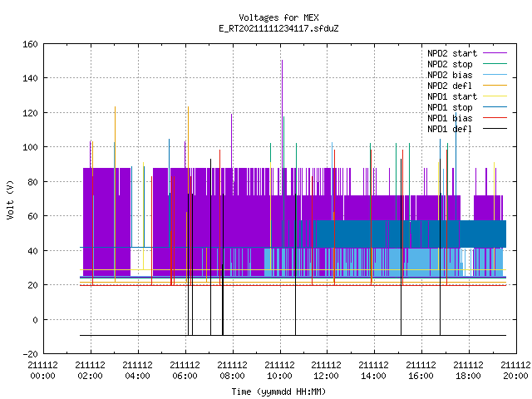Screen dimensions: 532x399
Task: Click the y-axis tick value 0
Action: click(35, 320)
